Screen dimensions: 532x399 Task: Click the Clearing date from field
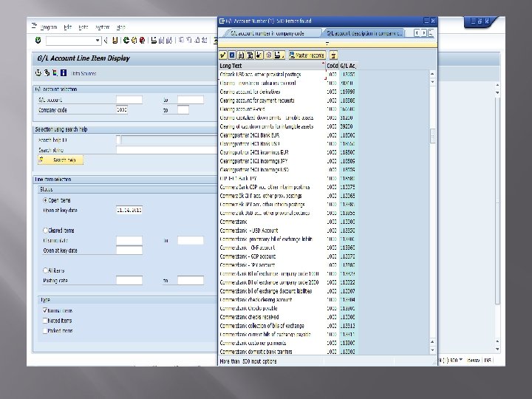[x=129, y=240]
